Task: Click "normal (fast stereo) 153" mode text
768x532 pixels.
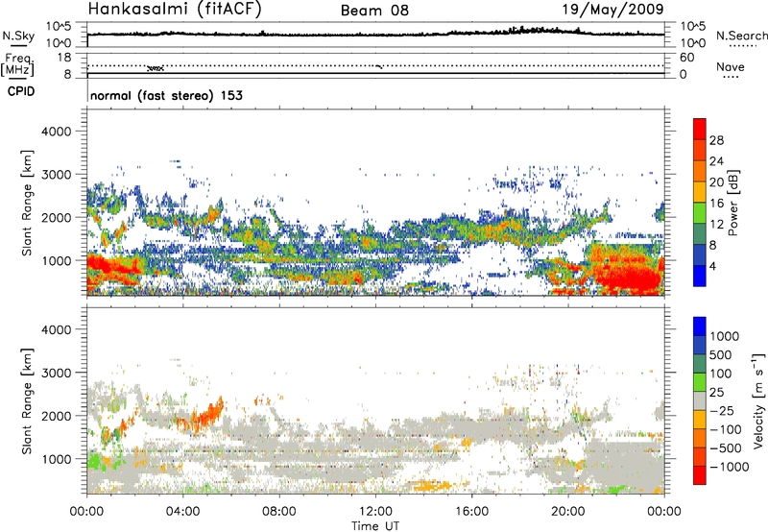Action: pyautogui.click(x=166, y=95)
